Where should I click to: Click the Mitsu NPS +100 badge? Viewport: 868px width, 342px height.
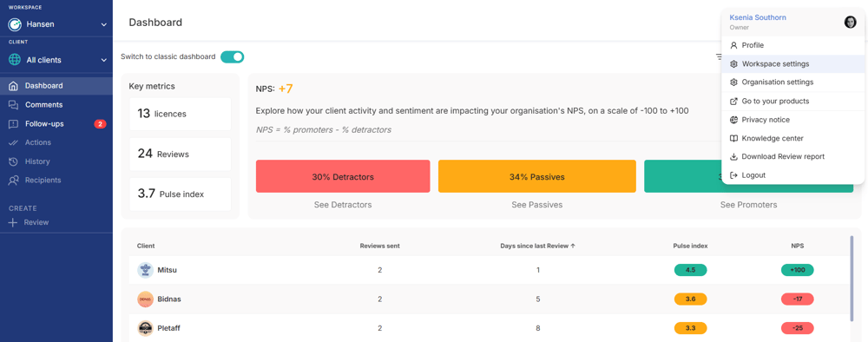click(x=797, y=270)
